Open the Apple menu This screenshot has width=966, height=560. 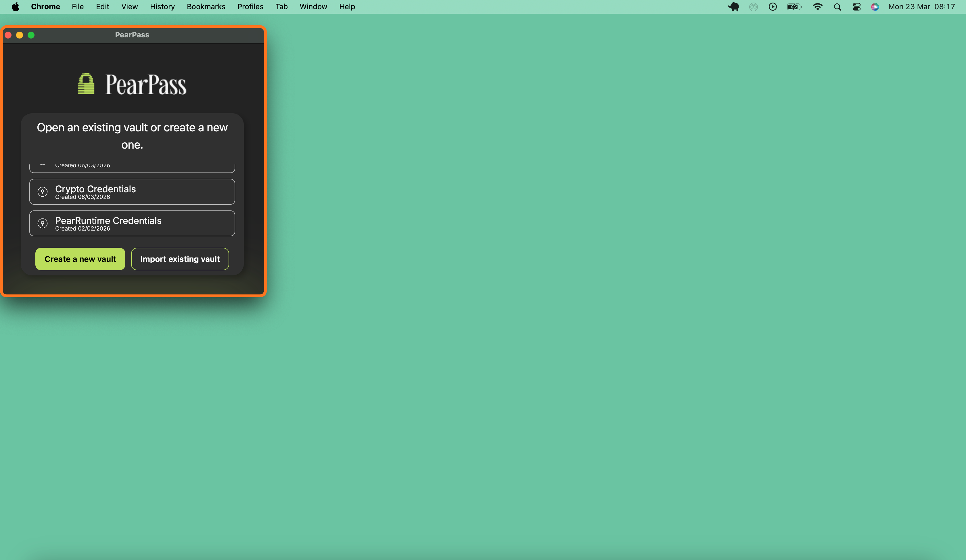15,7
